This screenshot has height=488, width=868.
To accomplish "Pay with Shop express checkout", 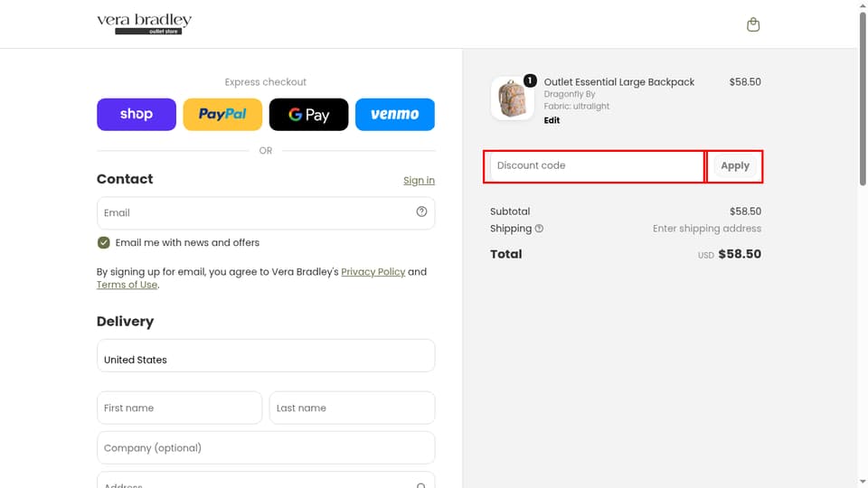I will pyautogui.click(x=137, y=115).
